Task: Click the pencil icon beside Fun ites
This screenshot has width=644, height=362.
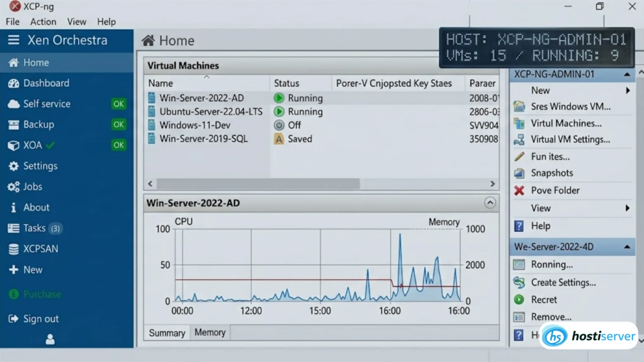Action: click(x=519, y=156)
